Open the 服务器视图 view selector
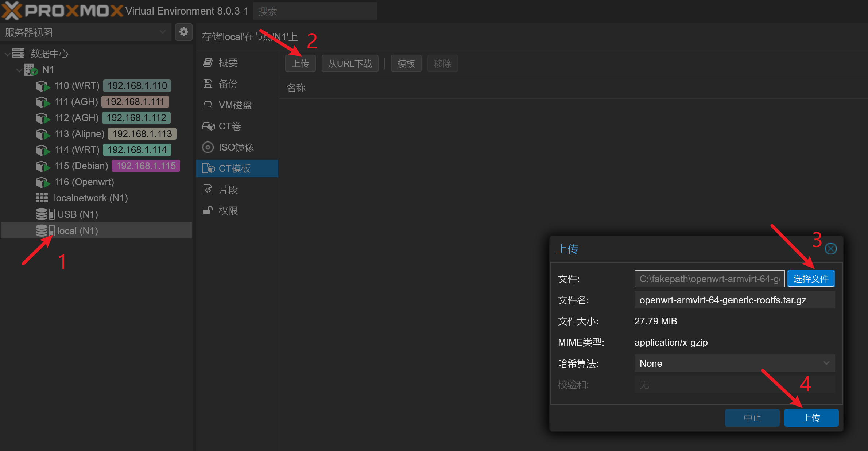This screenshot has width=868, height=451. click(86, 32)
